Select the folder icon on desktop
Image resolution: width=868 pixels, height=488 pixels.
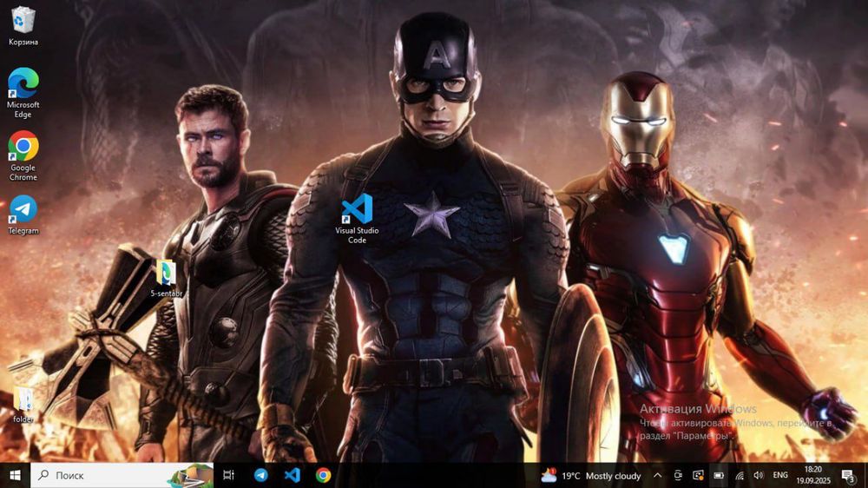pyautogui.click(x=23, y=405)
